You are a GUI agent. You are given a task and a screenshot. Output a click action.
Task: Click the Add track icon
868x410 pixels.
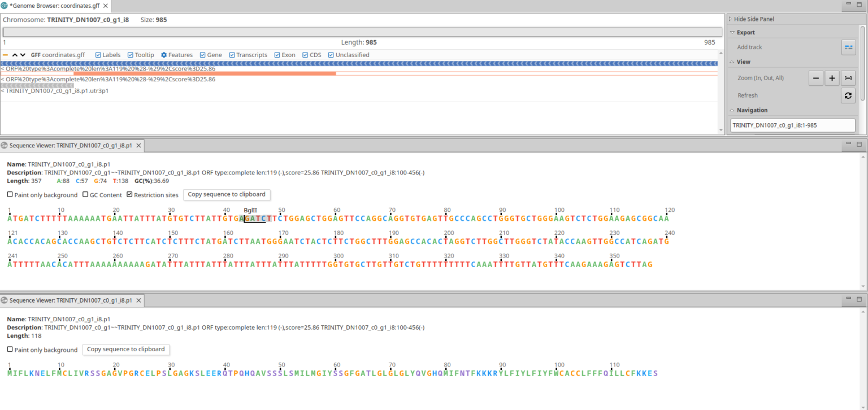point(848,47)
